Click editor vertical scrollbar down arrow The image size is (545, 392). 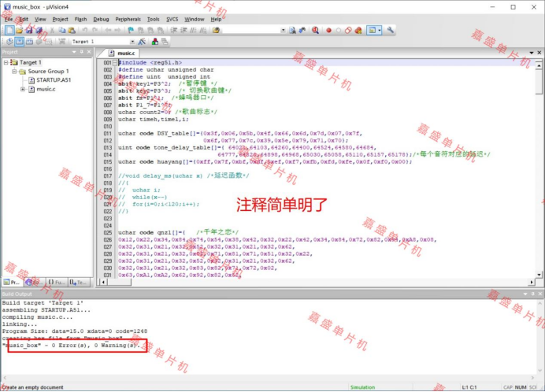[x=539, y=275]
